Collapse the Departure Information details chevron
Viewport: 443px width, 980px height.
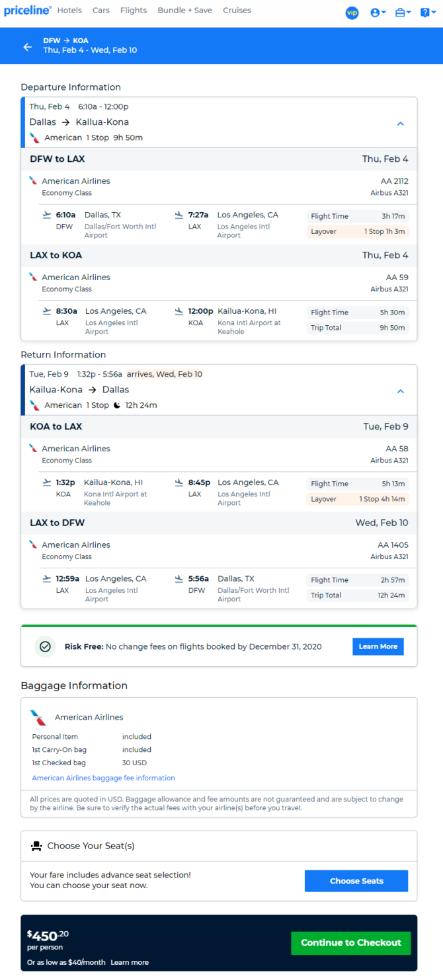coord(400,124)
